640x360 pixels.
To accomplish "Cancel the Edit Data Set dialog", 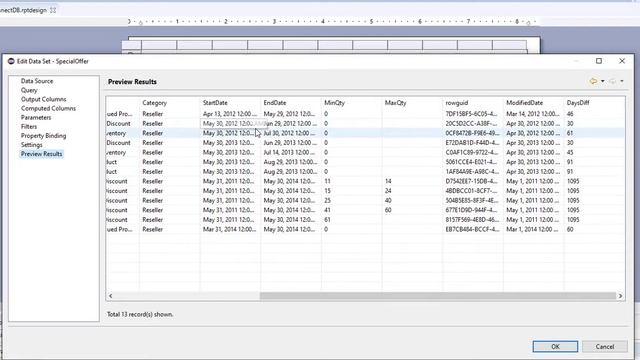I will pyautogui.click(x=604, y=347).
